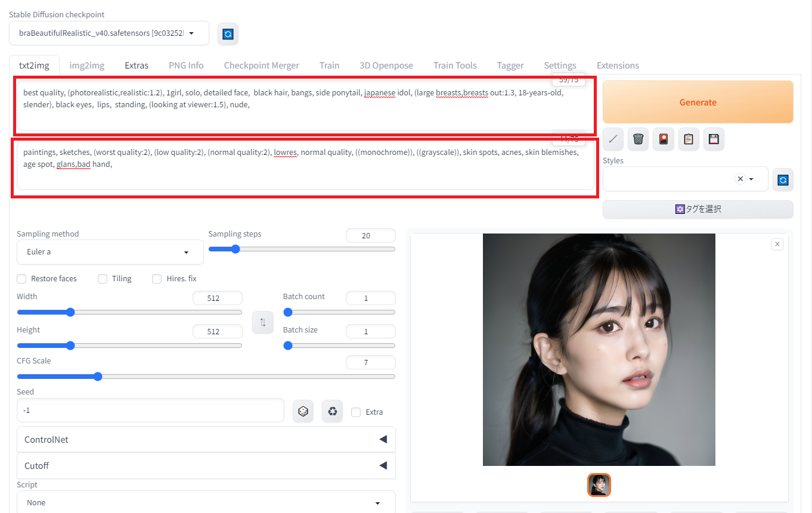Open the PNG Info tab
The image size is (812, 513).
click(x=186, y=66)
